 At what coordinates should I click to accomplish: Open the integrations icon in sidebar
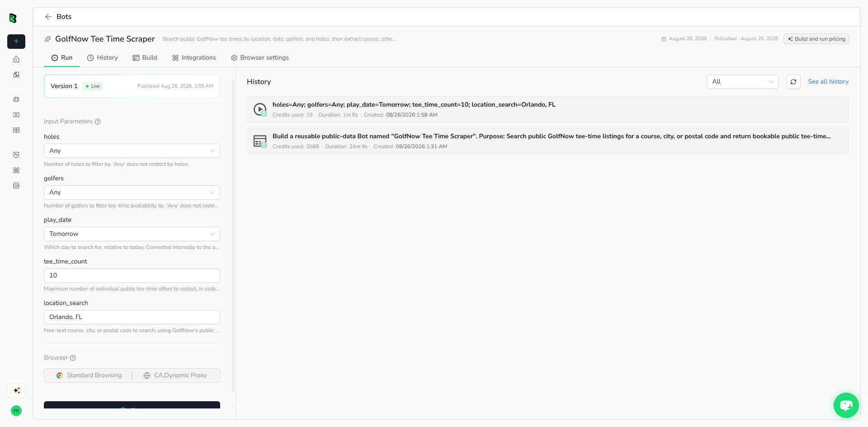[x=16, y=170]
